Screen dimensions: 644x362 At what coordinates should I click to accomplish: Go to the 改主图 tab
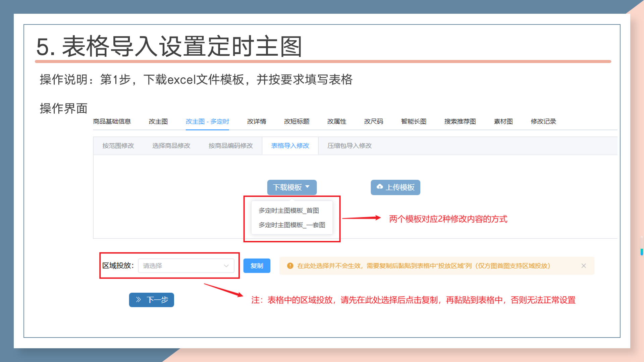click(158, 121)
